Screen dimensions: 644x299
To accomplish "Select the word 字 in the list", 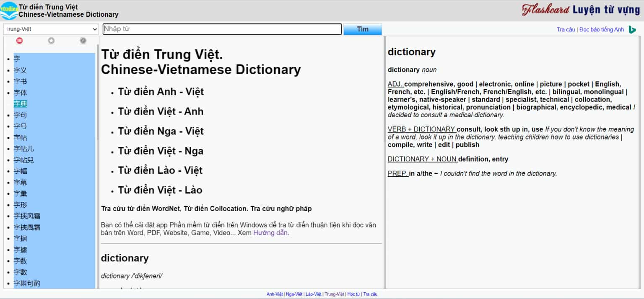I will [17, 59].
